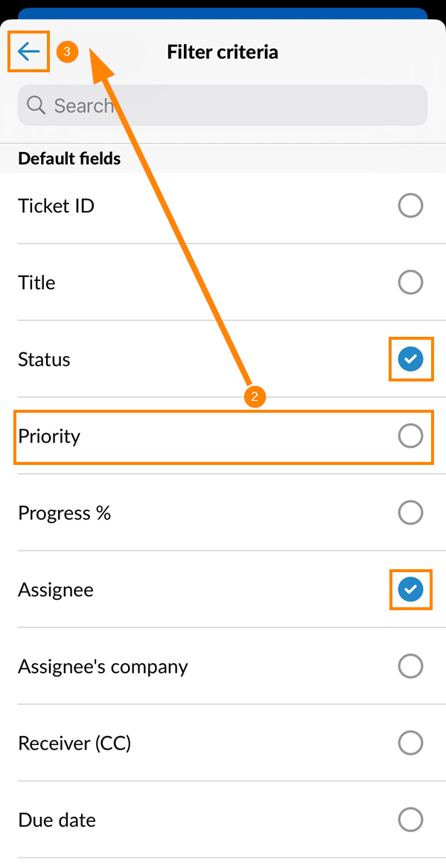Screen dimensions: 446x868
Task: Check the Priority filter circle
Action: [410, 436]
